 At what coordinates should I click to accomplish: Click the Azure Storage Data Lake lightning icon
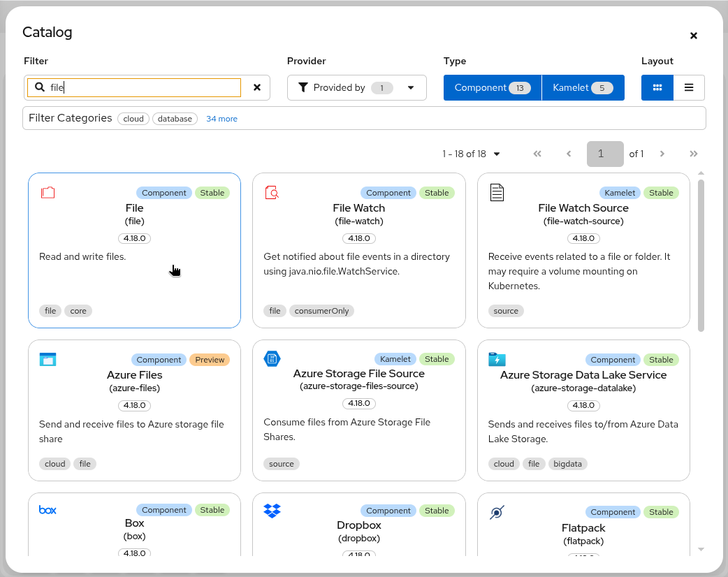[497, 359]
